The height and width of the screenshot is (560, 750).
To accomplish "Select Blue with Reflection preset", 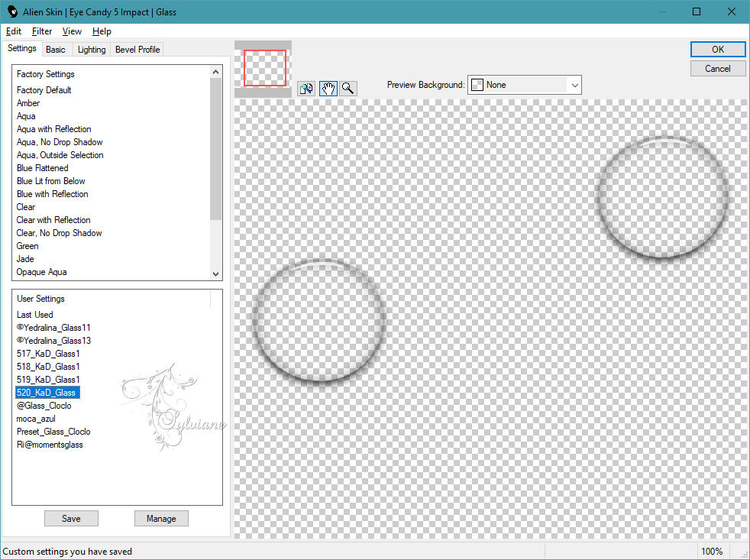I will (x=53, y=194).
